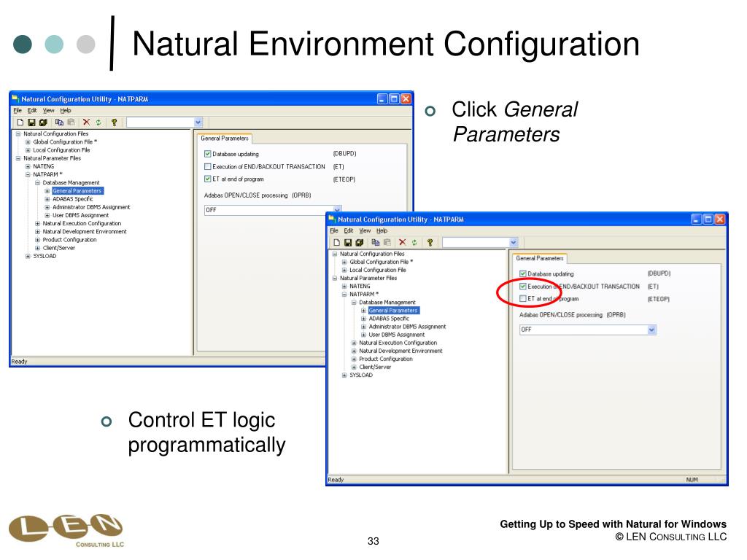Uncheck Execution of END/BACKOUT TRANSACTION in front window
Screen dimensions: 747x560
[x=522, y=286]
